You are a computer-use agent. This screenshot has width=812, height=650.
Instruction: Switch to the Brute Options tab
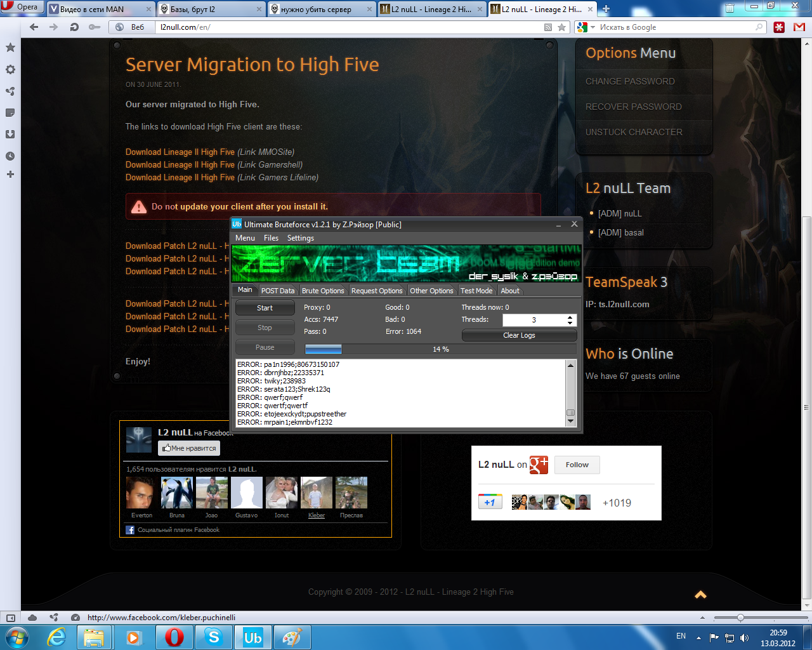coord(323,291)
